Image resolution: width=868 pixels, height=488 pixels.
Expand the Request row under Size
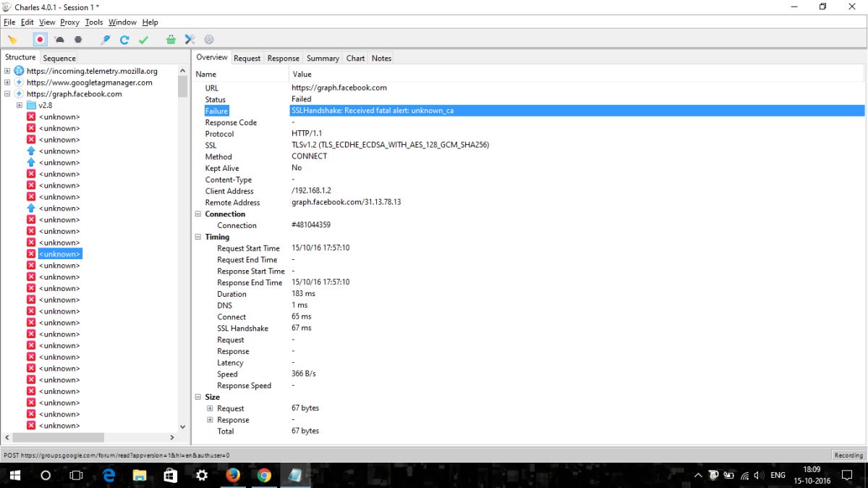click(210, 408)
